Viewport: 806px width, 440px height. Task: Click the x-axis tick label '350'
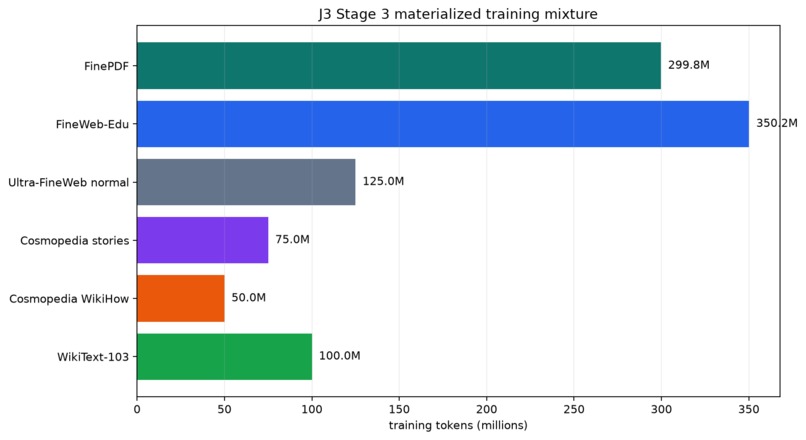coord(748,409)
